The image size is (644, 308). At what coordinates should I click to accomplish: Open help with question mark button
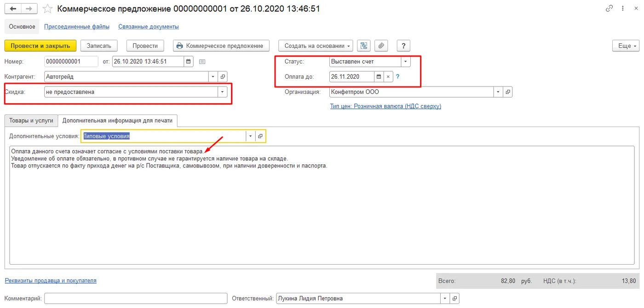point(403,46)
